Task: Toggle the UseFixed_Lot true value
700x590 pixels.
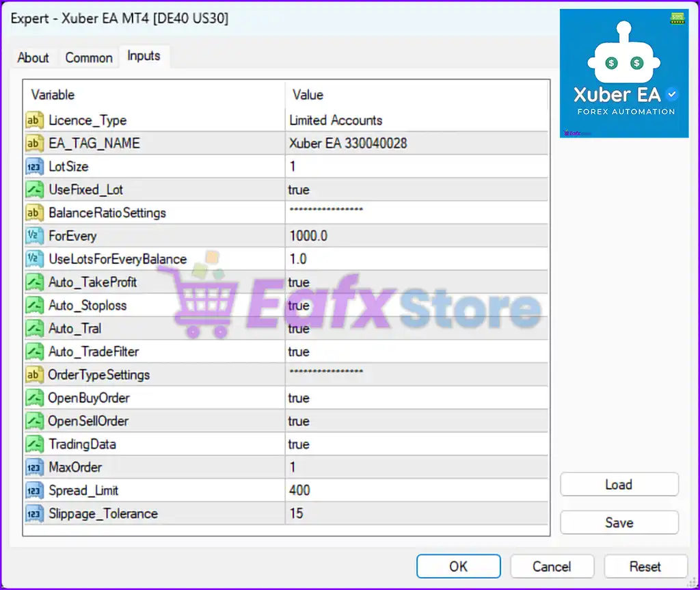Action: 416,190
